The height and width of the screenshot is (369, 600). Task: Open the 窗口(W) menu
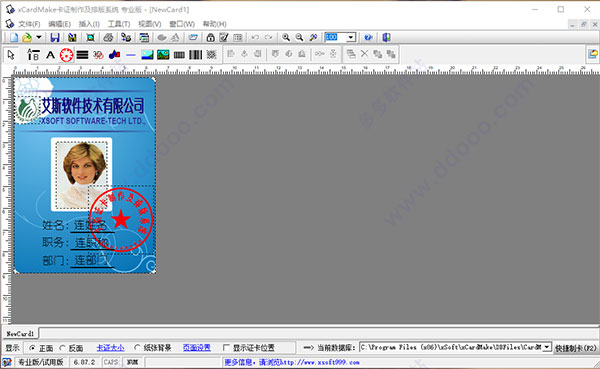182,24
